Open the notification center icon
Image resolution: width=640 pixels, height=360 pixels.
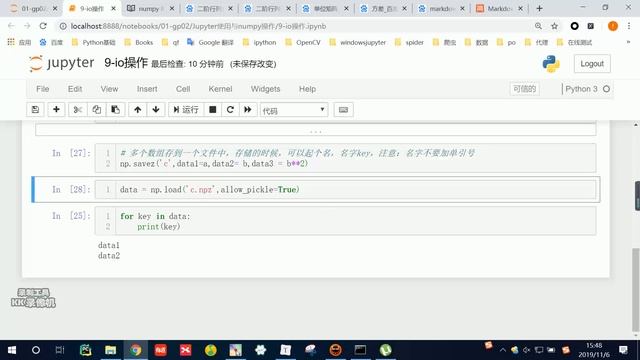tap(623, 350)
